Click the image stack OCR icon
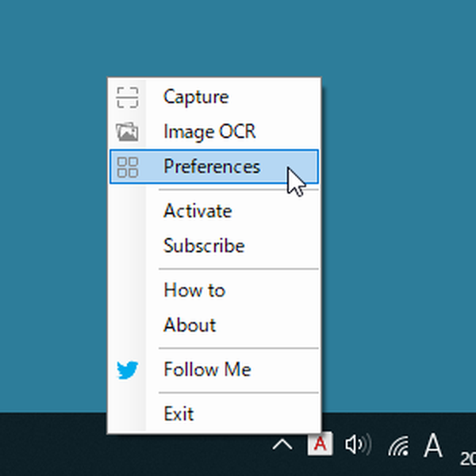Image resolution: width=476 pixels, height=476 pixels. pos(127,132)
